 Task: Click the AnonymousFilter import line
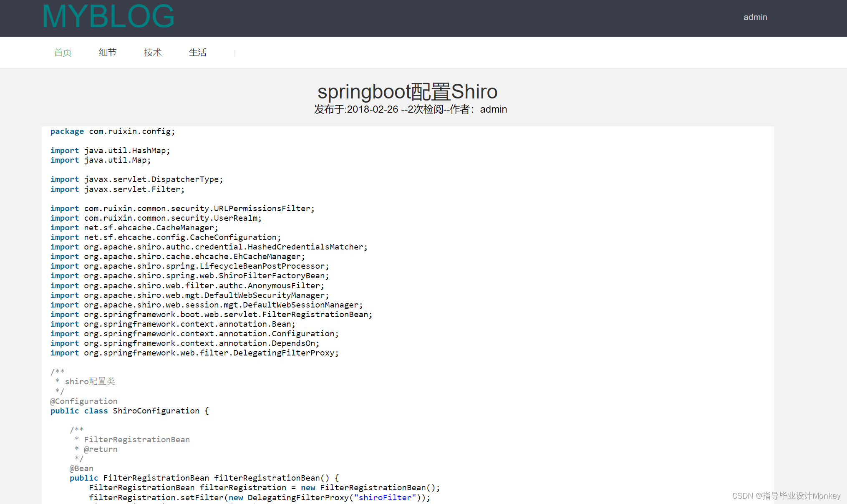tap(187, 286)
